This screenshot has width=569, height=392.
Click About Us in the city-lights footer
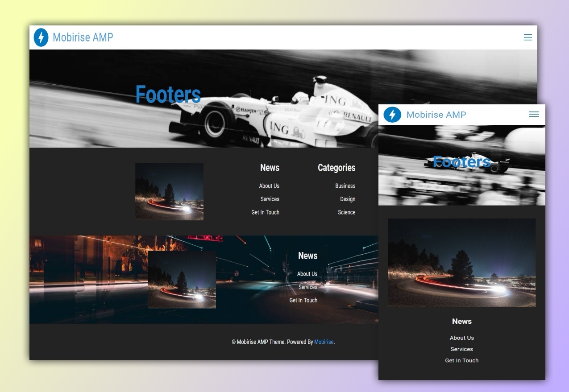[x=307, y=274]
